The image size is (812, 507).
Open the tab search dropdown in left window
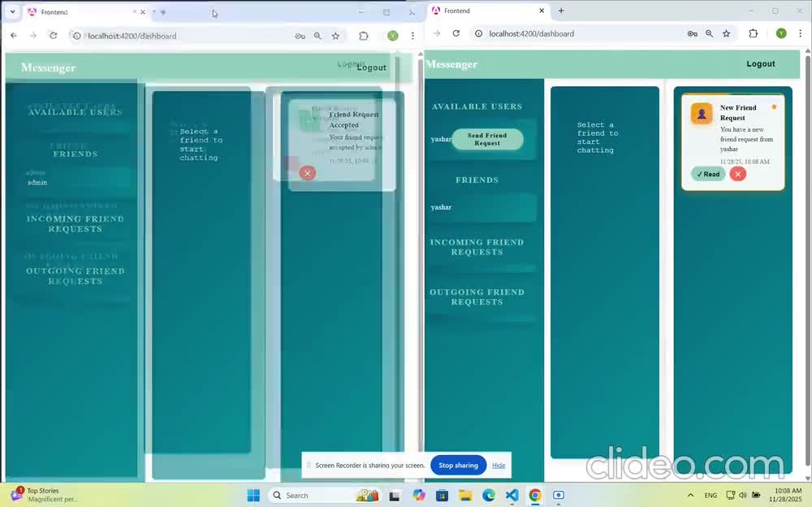(x=12, y=11)
